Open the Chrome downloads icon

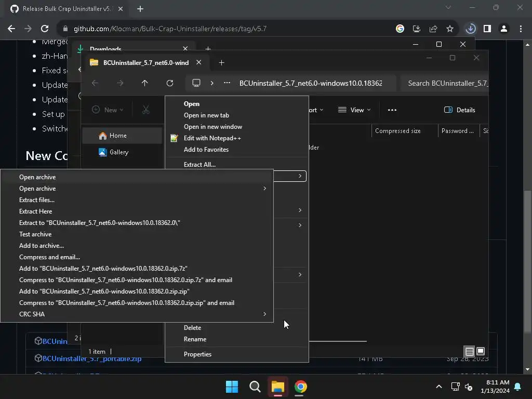[x=471, y=29]
